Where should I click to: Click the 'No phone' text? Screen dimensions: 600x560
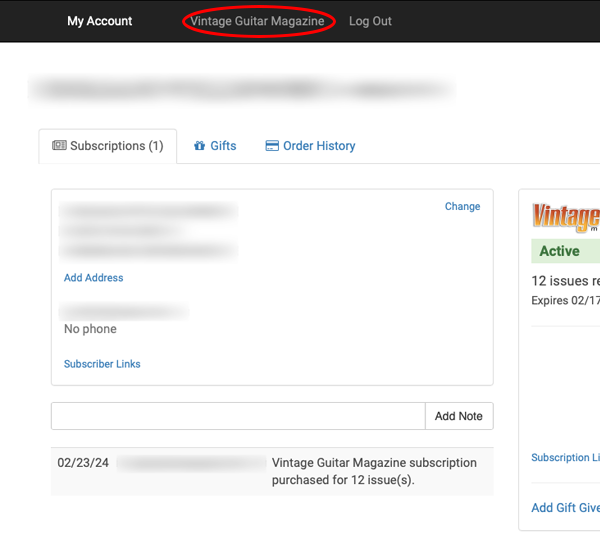90,329
